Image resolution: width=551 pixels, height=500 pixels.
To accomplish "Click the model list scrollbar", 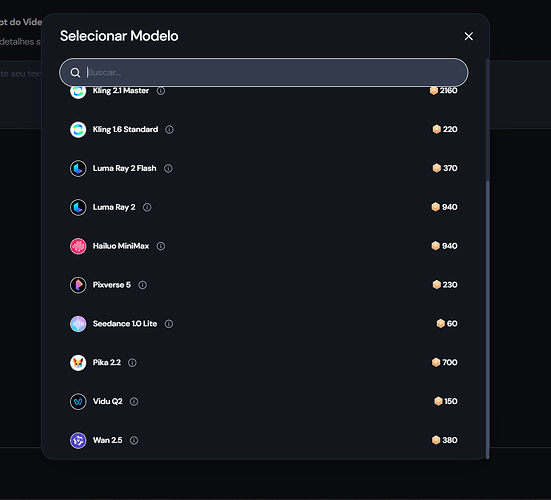I will click(x=487, y=319).
